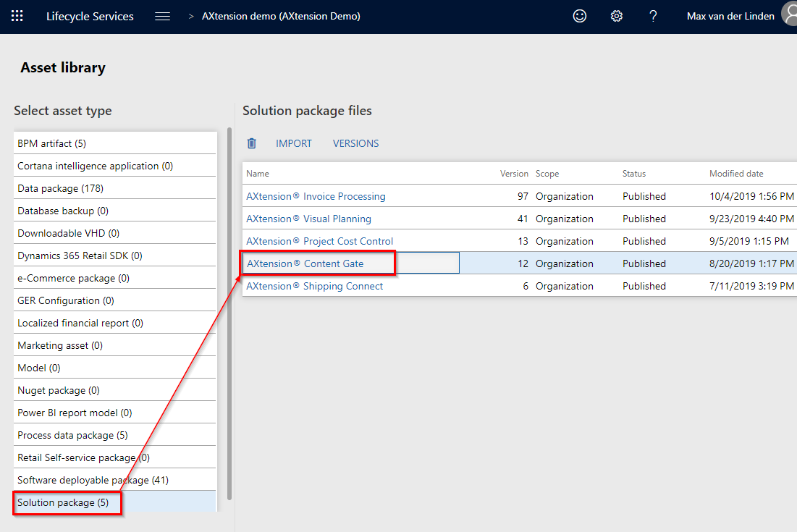This screenshot has height=532, width=797.
Task: Click the help question mark icon
Action: point(653,16)
